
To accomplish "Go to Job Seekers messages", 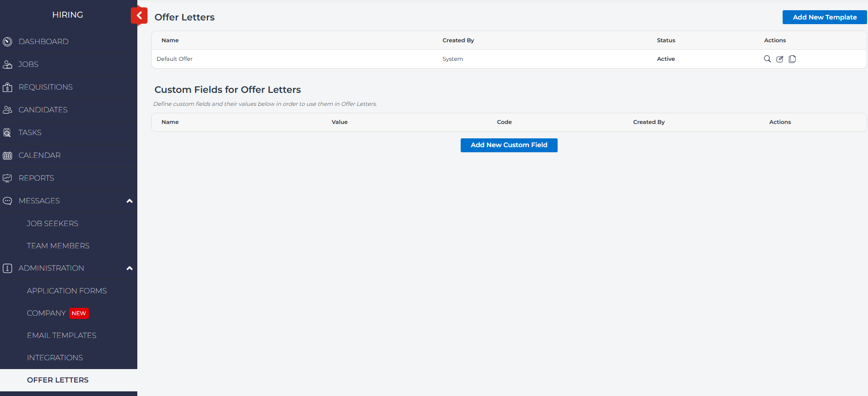I will click(x=52, y=224).
